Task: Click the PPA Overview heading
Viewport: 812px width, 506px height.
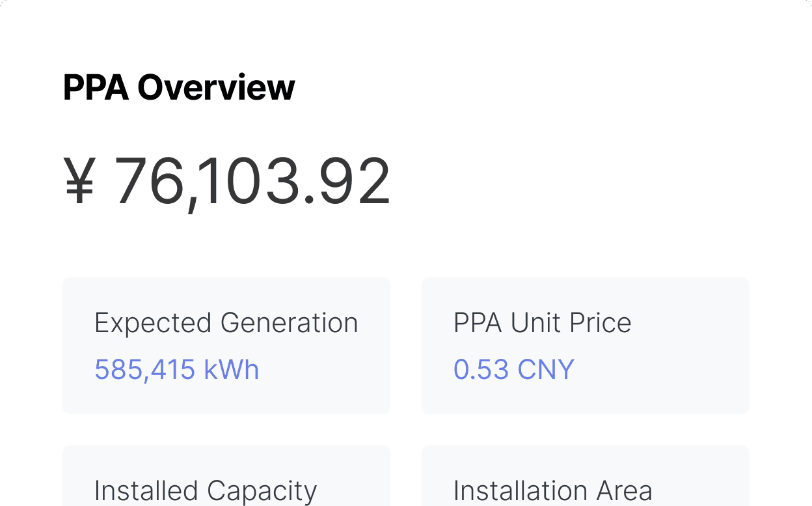Action: tap(178, 87)
